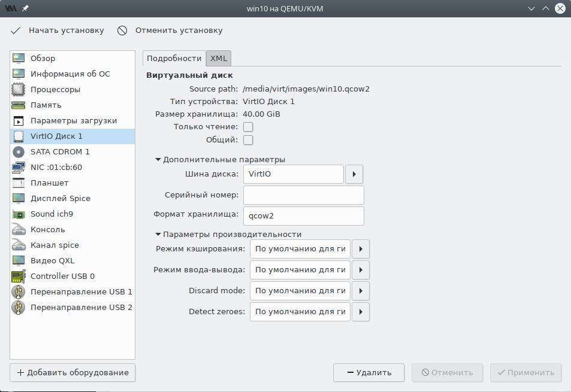
Task: Select the Memory RAM icon
Action: [x=19, y=105]
